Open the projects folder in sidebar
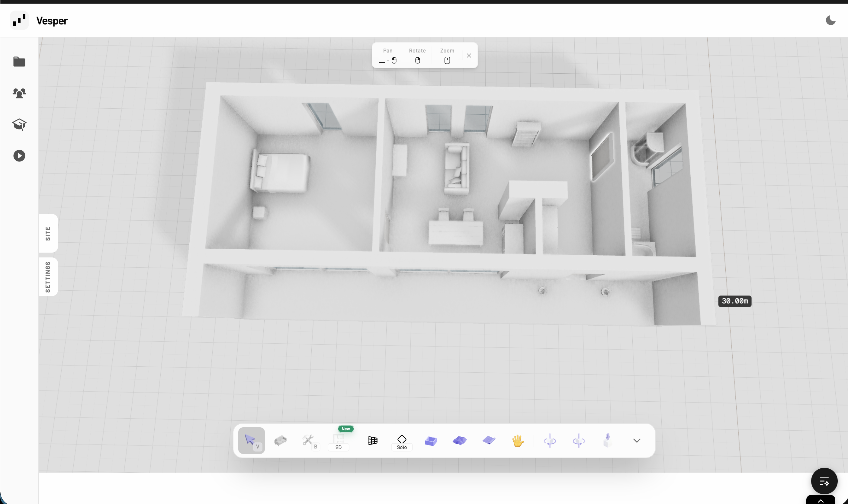The width and height of the screenshot is (848, 504). click(x=19, y=62)
